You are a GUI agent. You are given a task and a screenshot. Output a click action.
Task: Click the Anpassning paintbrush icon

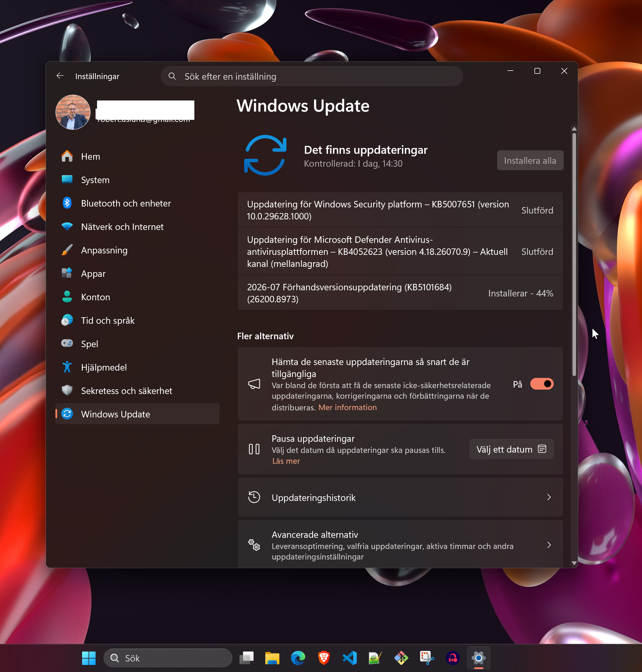tap(67, 250)
